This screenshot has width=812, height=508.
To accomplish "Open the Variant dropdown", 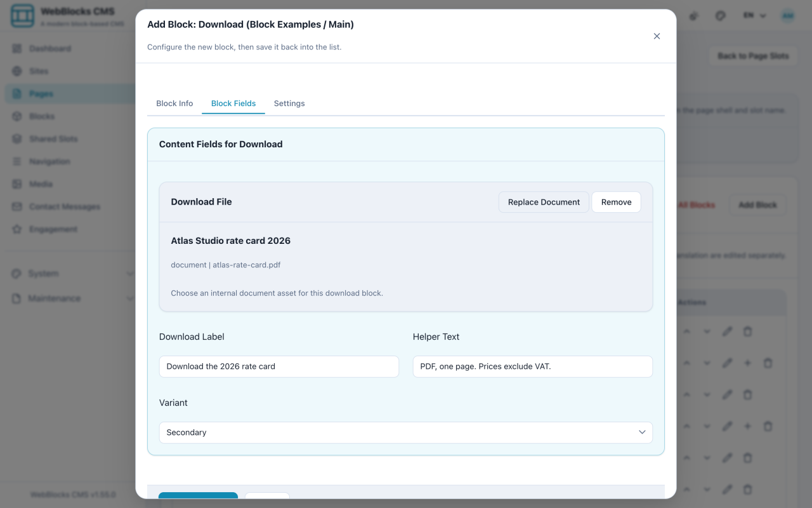I will [406, 432].
